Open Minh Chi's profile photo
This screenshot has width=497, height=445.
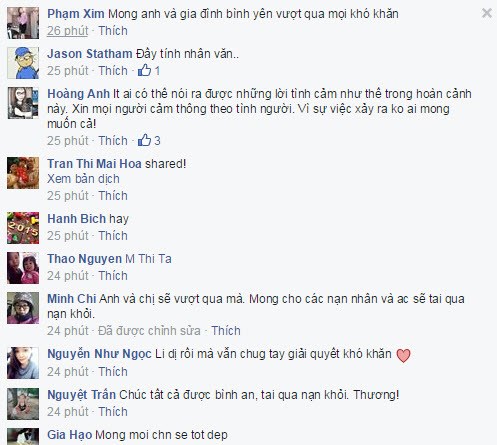coord(23,308)
